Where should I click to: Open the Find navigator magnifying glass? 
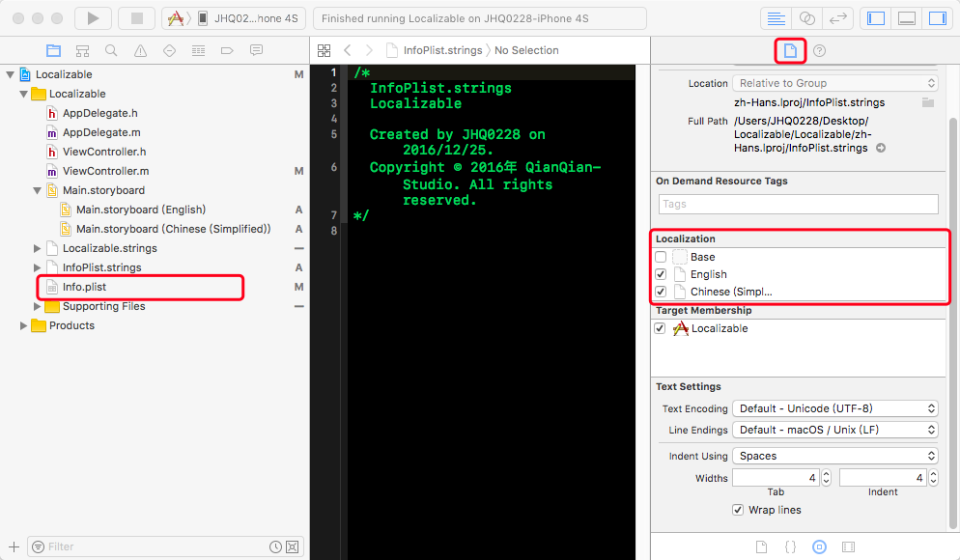pyautogui.click(x=111, y=50)
